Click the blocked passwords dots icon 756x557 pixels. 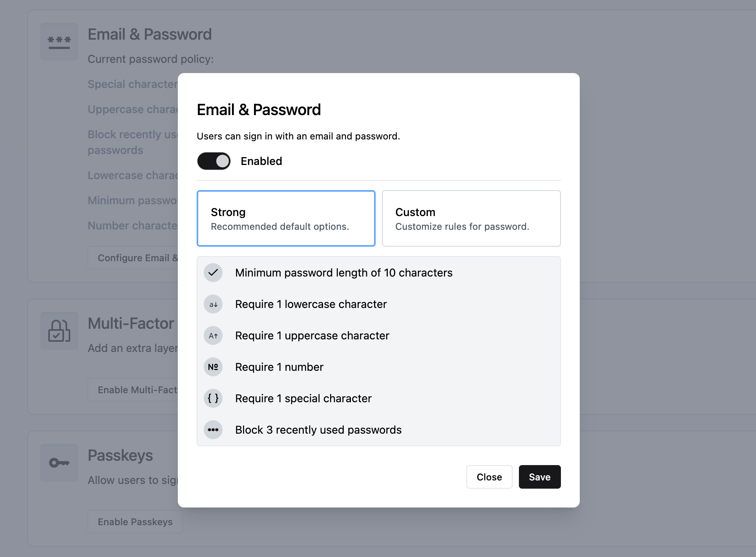point(213,429)
